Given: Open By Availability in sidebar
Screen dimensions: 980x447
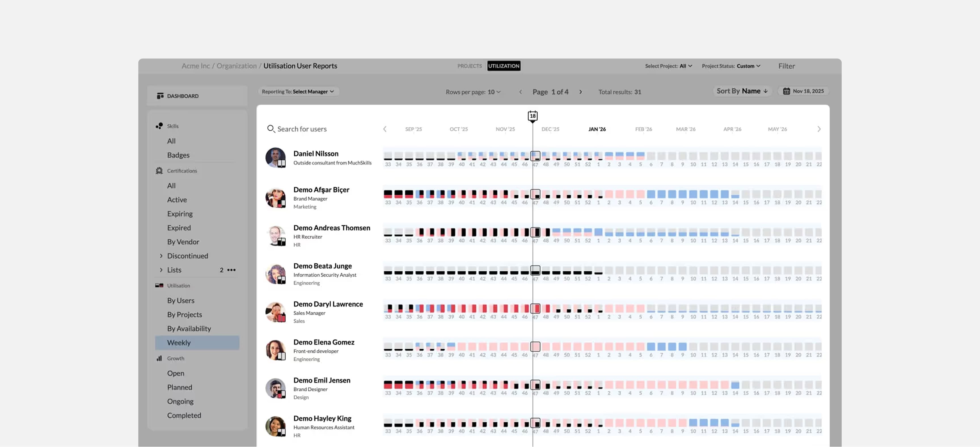Looking at the screenshot, I should [x=189, y=329].
